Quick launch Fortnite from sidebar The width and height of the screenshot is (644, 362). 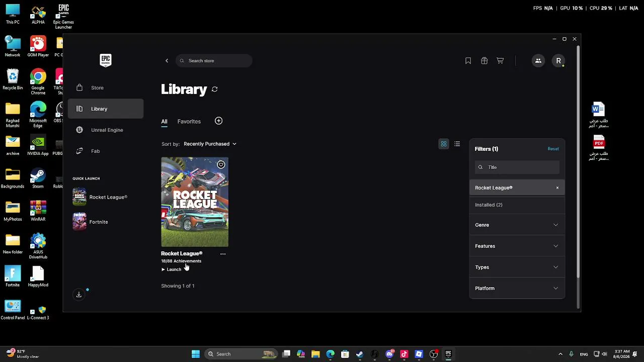91,222
